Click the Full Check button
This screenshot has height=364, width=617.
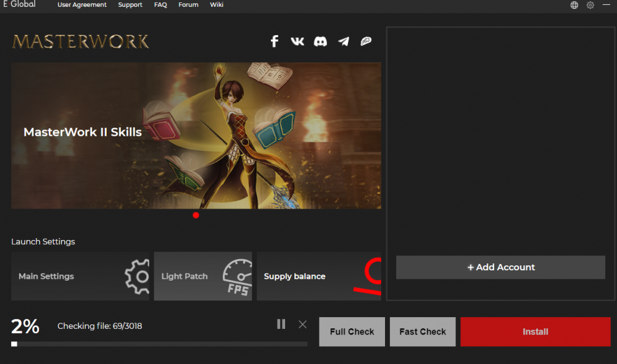352,332
